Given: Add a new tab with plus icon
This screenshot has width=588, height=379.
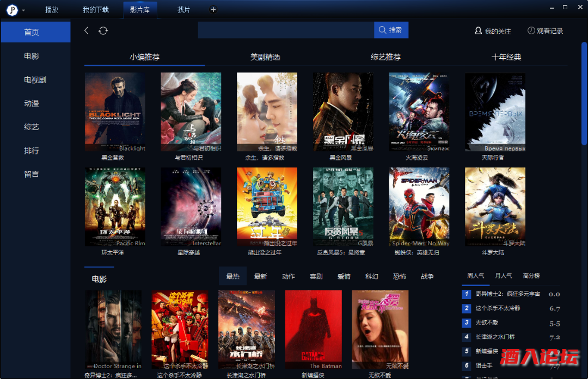Looking at the screenshot, I should [x=213, y=10].
